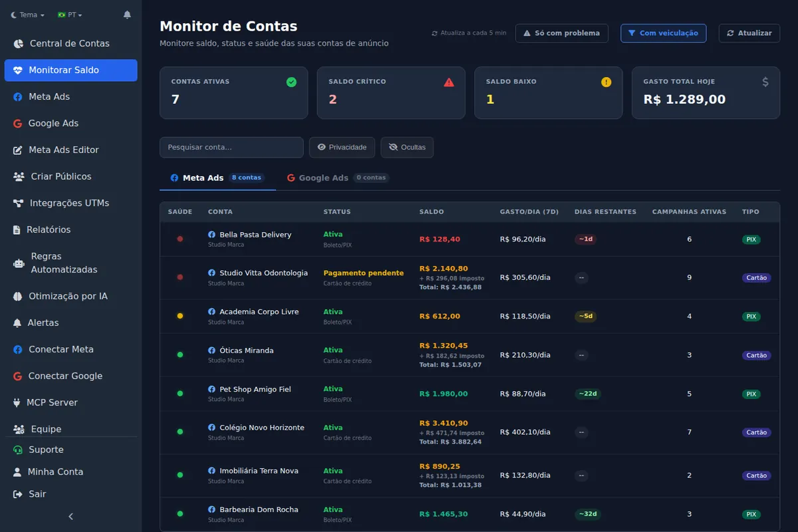This screenshot has width=798, height=532.
Task: Click the Facebook icon beside Barbearia Dom Rocha
Action: tap(211, 509)
